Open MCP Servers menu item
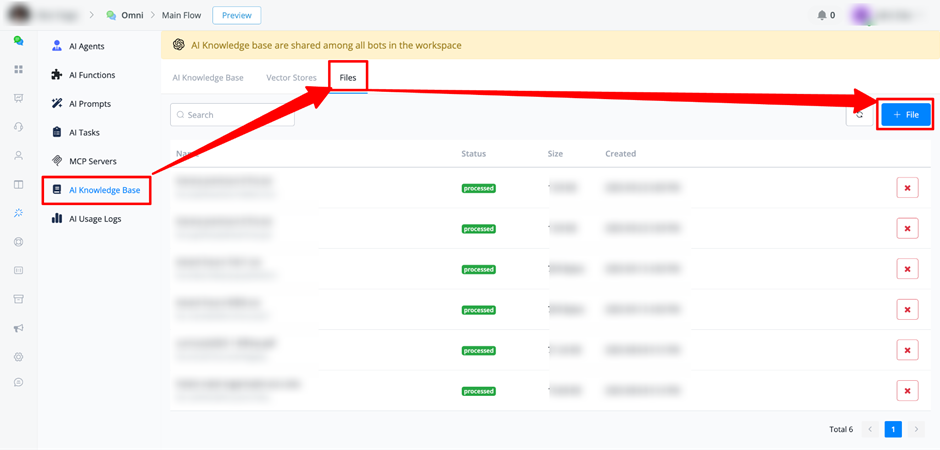The height and width of the screenshot is (450, 940). (92, 161)
